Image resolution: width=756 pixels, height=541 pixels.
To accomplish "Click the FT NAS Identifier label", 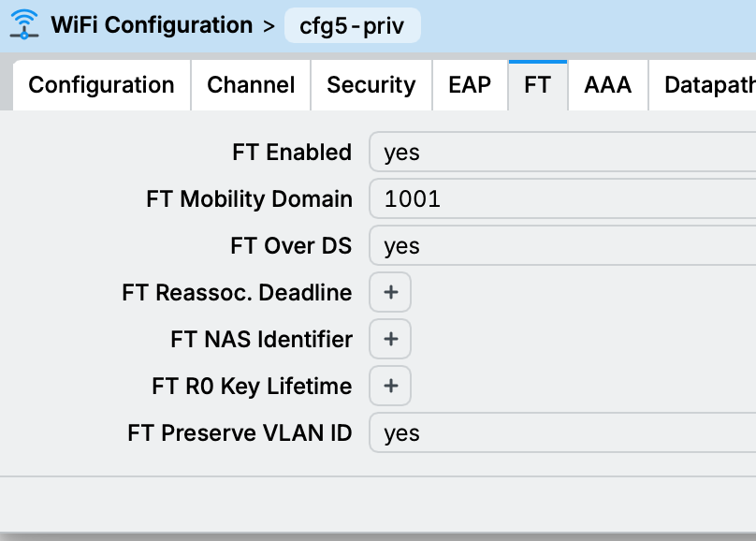I will pyautogui.click(x=261, y=339).
